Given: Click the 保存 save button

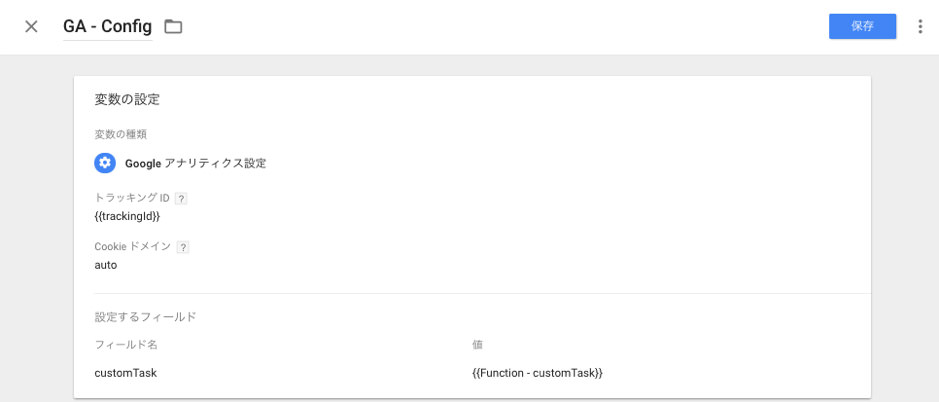Looking at the screenshot, I should pyautogui.click(x=862, y=26).
